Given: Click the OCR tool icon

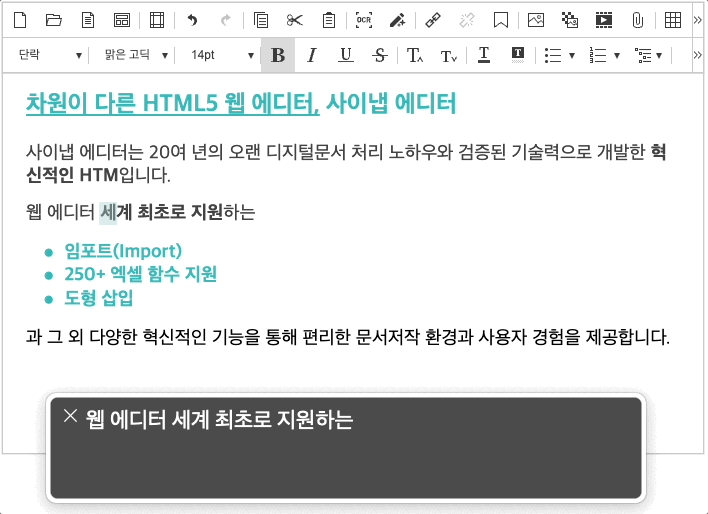Looking at the screenshot, I should point(363,19).
